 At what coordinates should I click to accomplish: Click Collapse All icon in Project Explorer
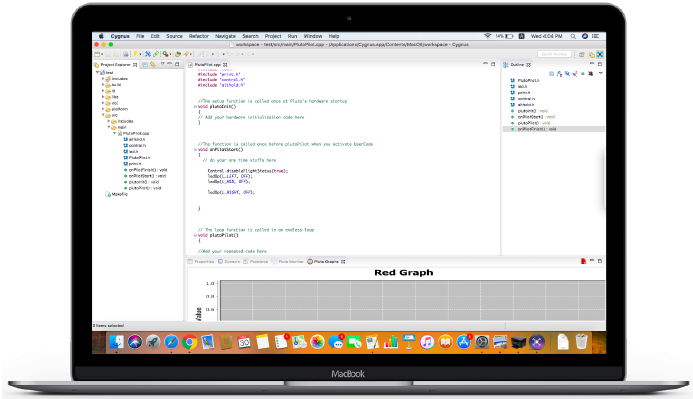[145, 65]
